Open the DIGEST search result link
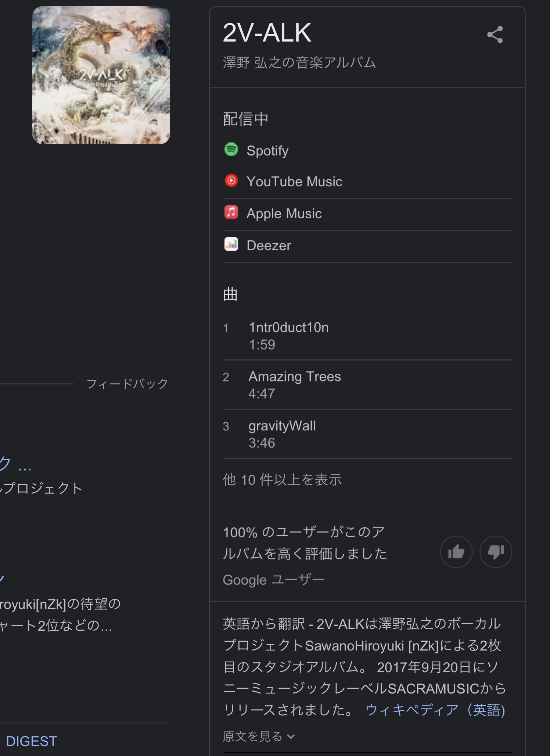This screenshot has width=550, height=756. [x=32, y=741]
